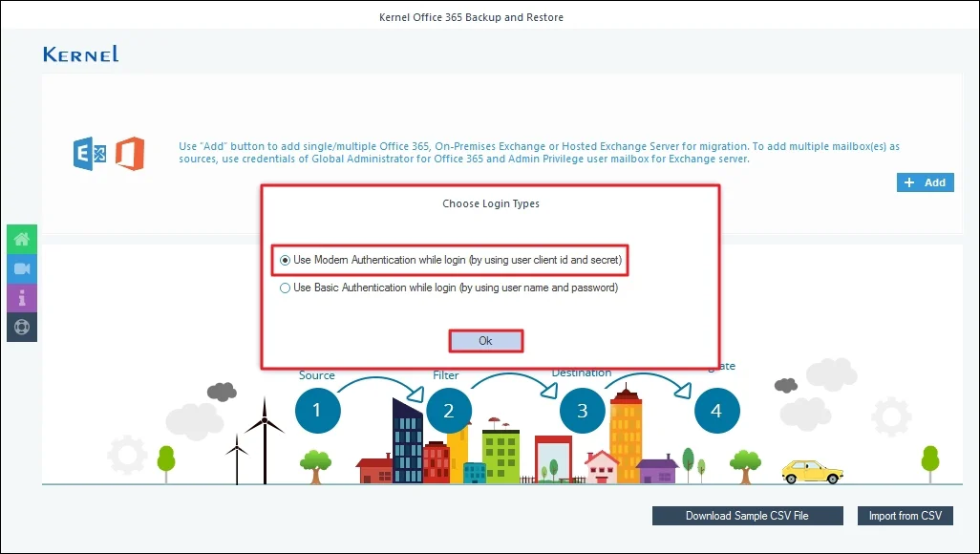Confirm login type with Ok button
The width and height of the screenshot is (980, 554).
point(485,341)
